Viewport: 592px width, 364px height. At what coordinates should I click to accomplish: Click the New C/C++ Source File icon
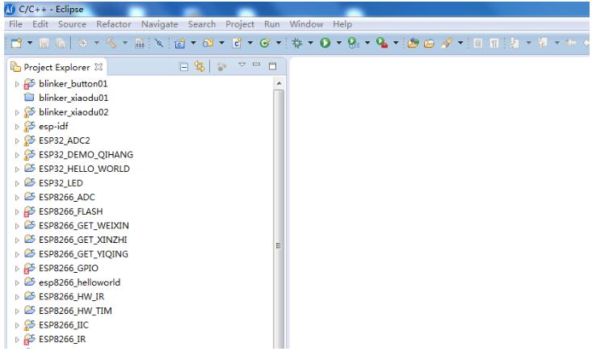point(237,44)
